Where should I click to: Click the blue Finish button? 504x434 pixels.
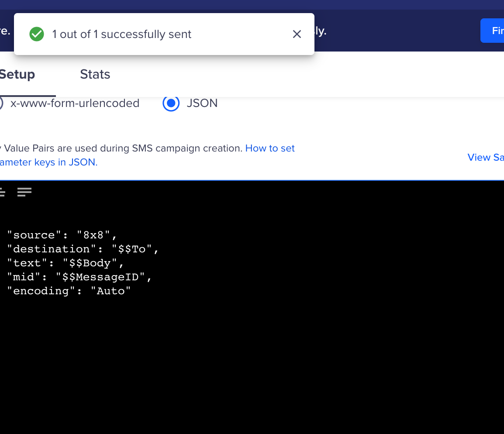point(496,31)
